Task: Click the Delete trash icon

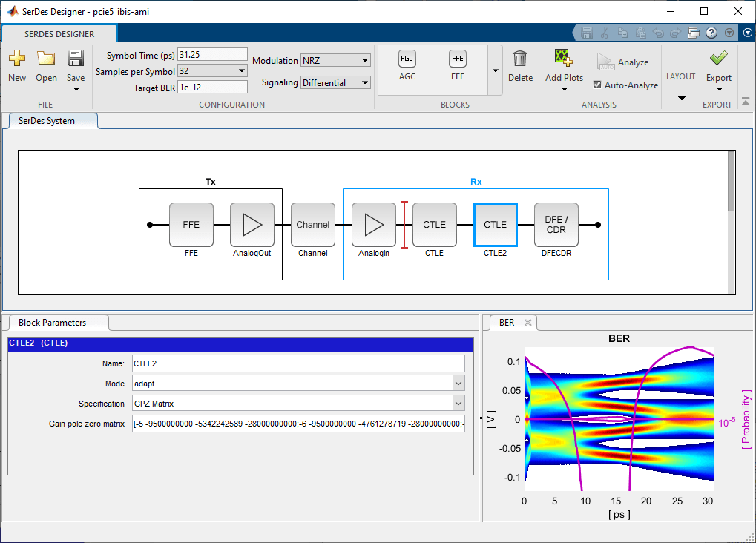Action: [x=520, y=59]
